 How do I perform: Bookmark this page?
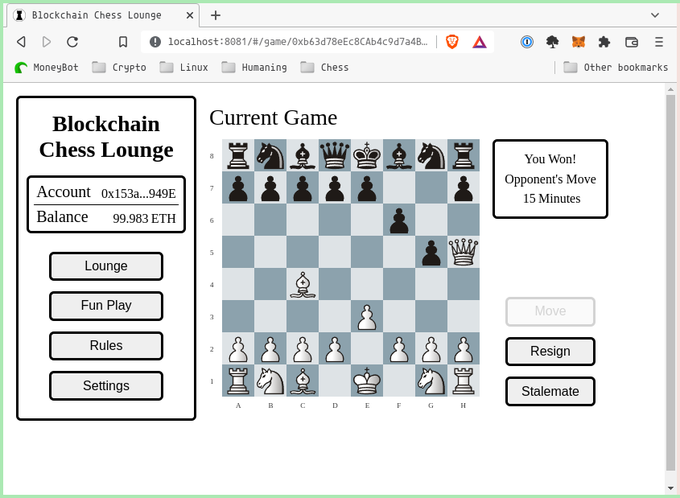tap(123, 42)
